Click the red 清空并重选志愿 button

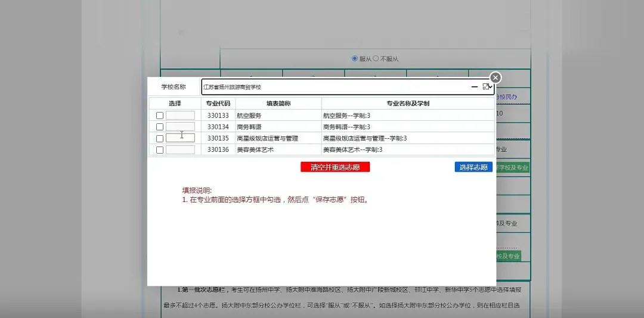(x=335, y=167)
